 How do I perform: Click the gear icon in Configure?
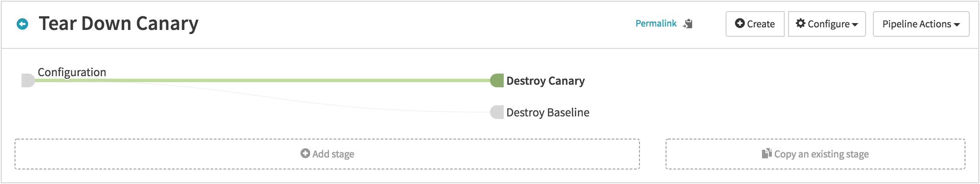801,24
